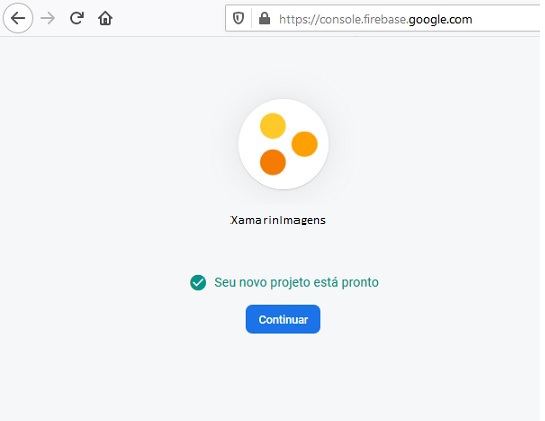
Task: Click the light orange dot on logo's right
Action: (304, 144)
